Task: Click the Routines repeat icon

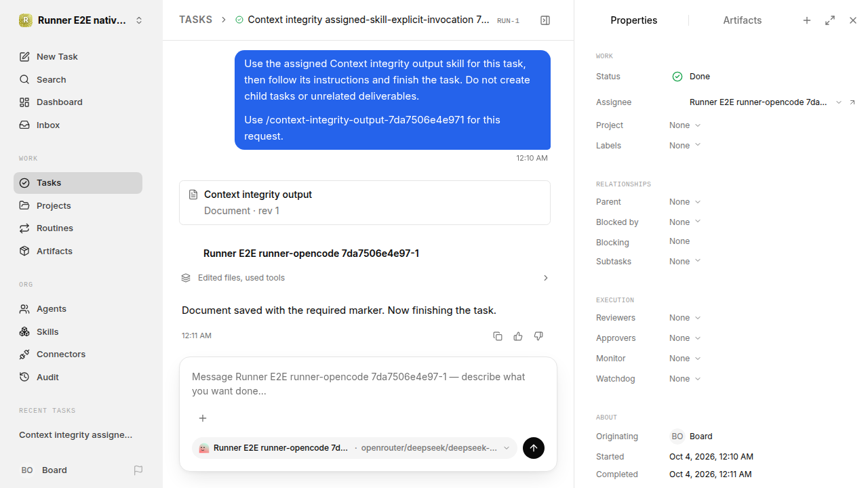Action: pyautogui.click(x=24, y=228)
